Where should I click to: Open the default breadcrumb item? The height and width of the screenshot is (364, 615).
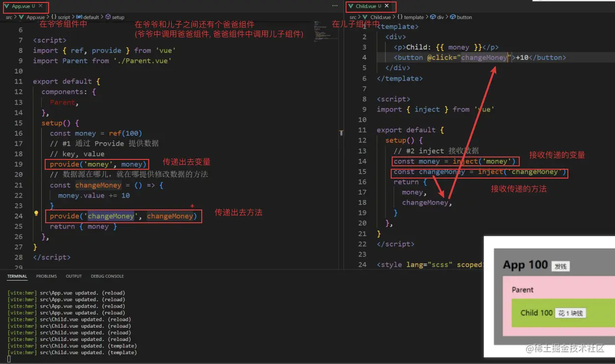coord(87,17)
